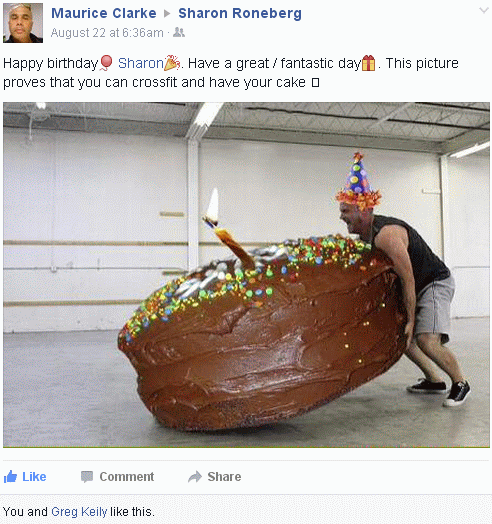Click the unrendered emoji box after cake
Screen dimensions: 492x524
click(316, 83)
